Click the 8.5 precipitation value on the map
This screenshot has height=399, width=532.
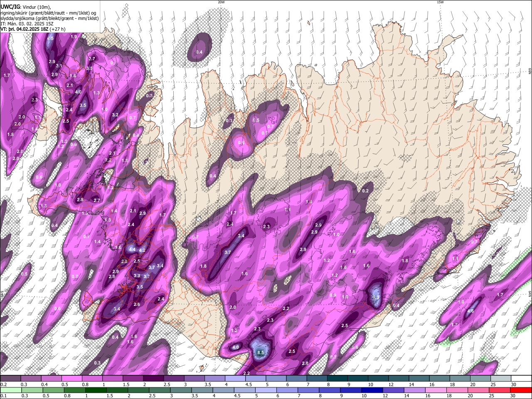(261, 353)
